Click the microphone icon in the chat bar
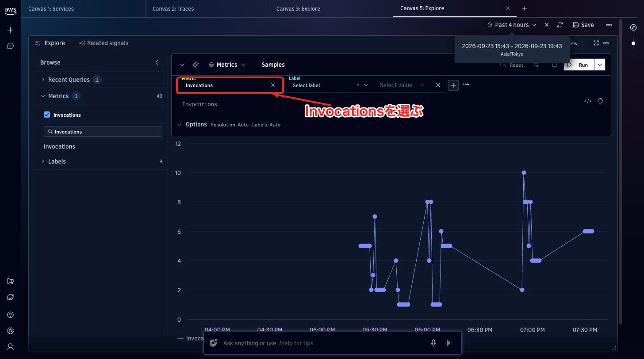Viewport: 644px width, 359px height. 433,343
